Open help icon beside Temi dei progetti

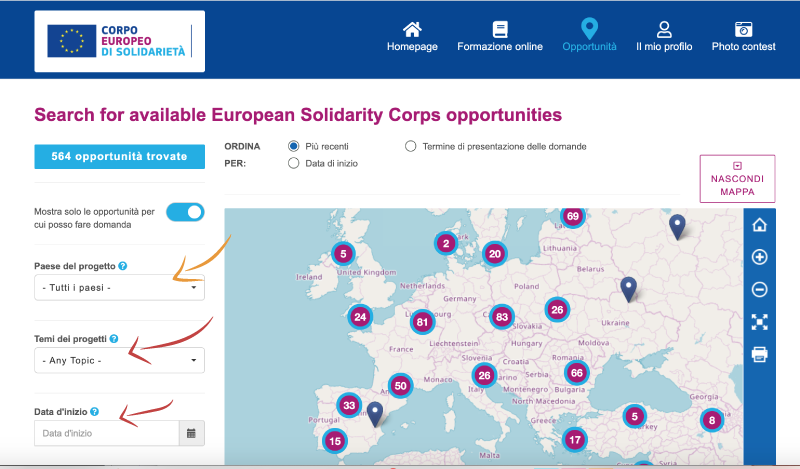coord(114,339)
